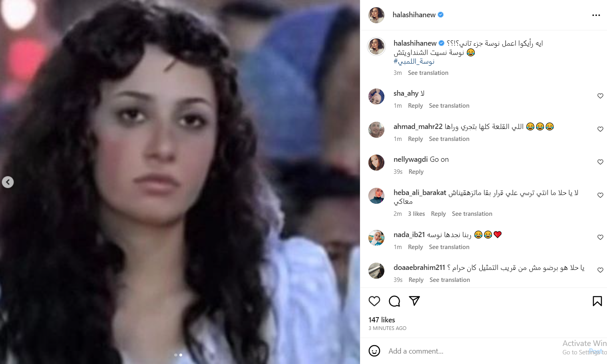This screenshot has width=607, height=364.
Task: Like the post with the heart icon
Action: (374, 301)
